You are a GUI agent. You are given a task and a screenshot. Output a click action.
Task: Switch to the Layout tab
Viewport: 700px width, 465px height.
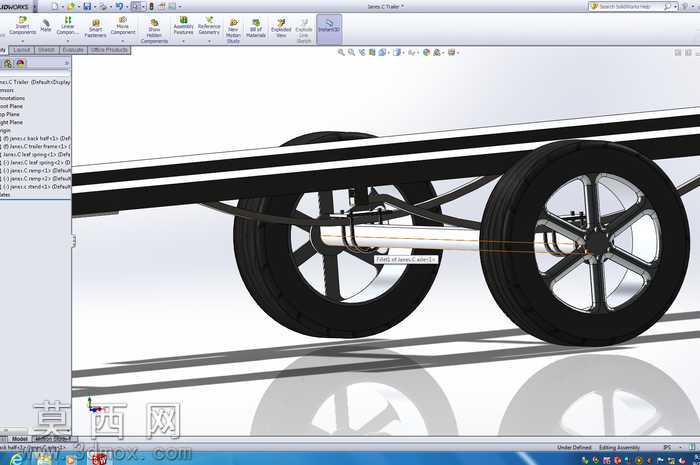pyautogui.click(x=21, y=50)
